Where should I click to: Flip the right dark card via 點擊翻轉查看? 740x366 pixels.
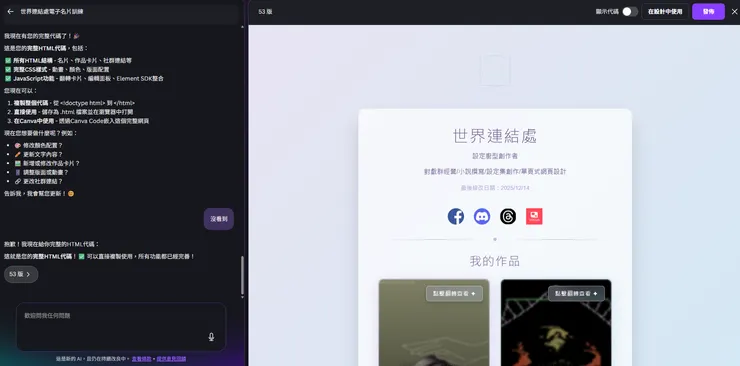click(x=576, y=293)
